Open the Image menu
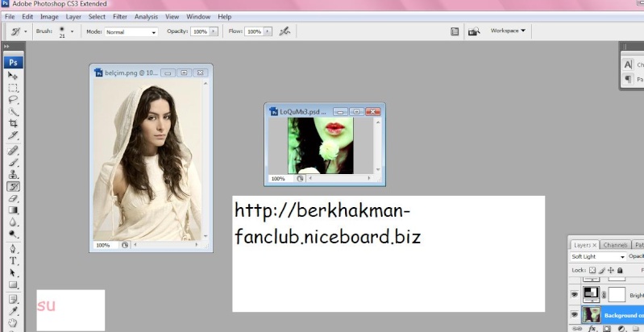This screenshot has height=332, width=644. (49, 17)
